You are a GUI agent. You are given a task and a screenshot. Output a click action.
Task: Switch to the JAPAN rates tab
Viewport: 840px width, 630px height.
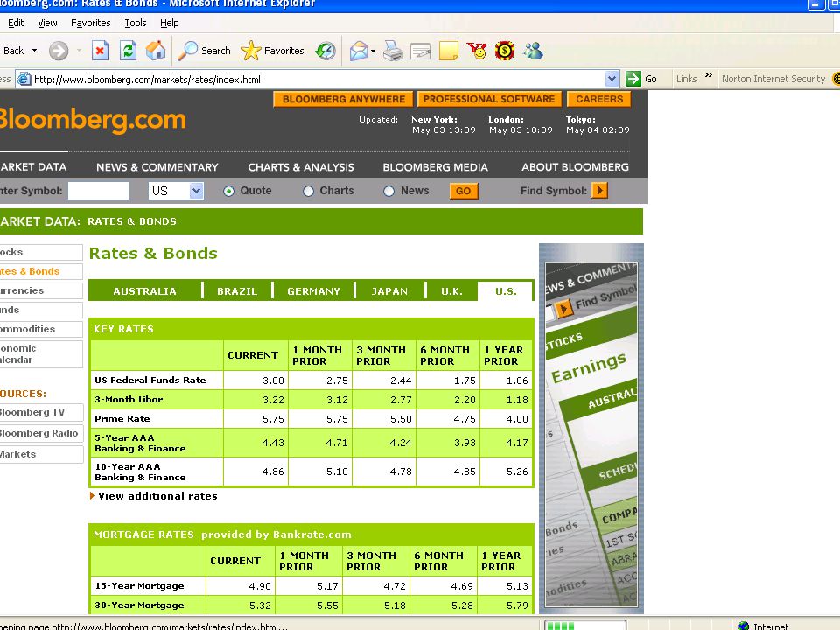click(x=389, y=290)
